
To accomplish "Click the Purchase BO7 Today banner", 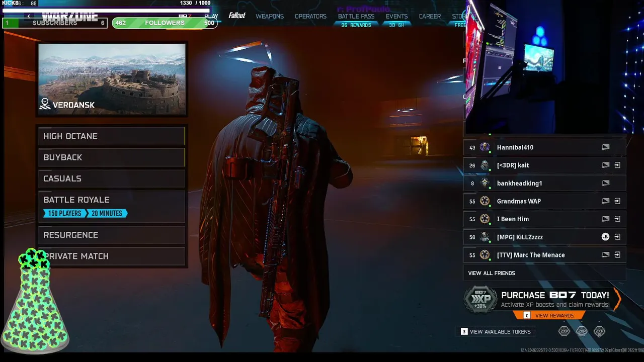I will tap(542, 300).
